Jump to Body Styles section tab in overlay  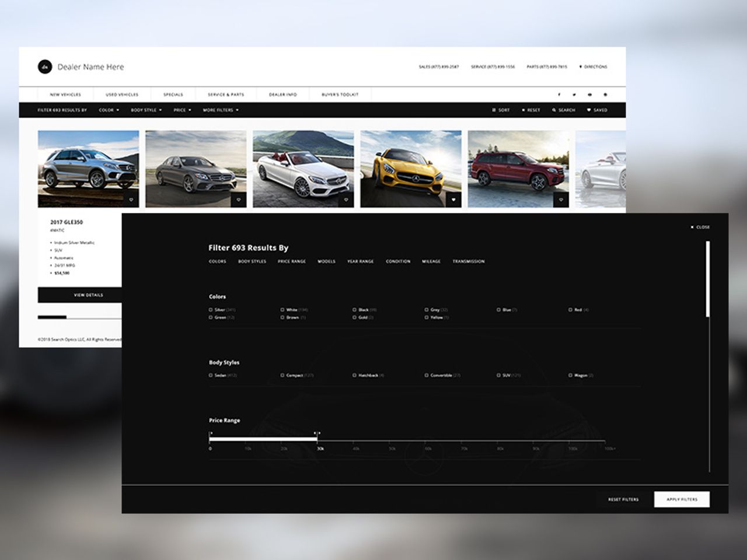252,261
